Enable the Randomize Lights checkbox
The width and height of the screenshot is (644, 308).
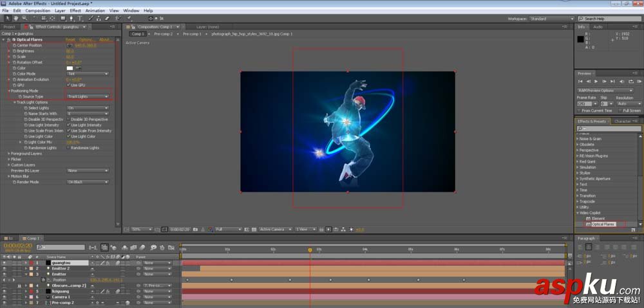(x=68, y=147)
